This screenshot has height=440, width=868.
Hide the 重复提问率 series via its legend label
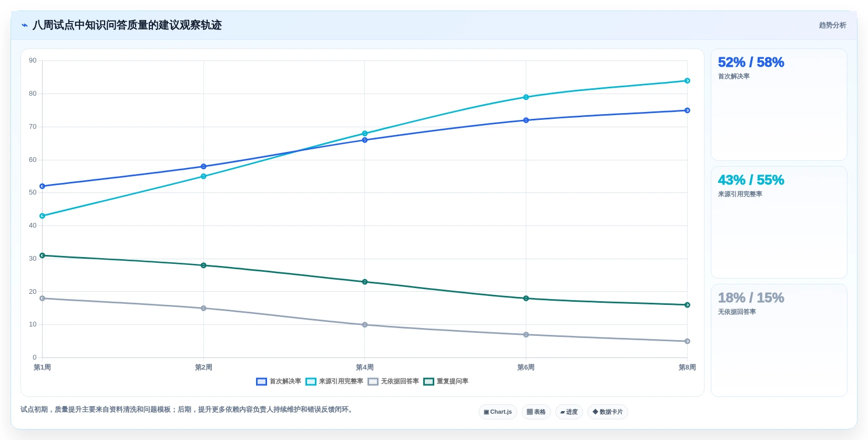(453, 382)
